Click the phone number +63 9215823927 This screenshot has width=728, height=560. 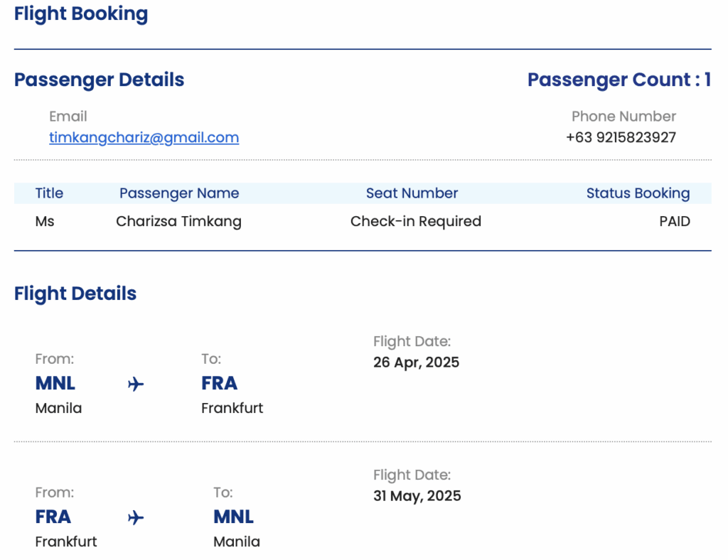point(621,137)
